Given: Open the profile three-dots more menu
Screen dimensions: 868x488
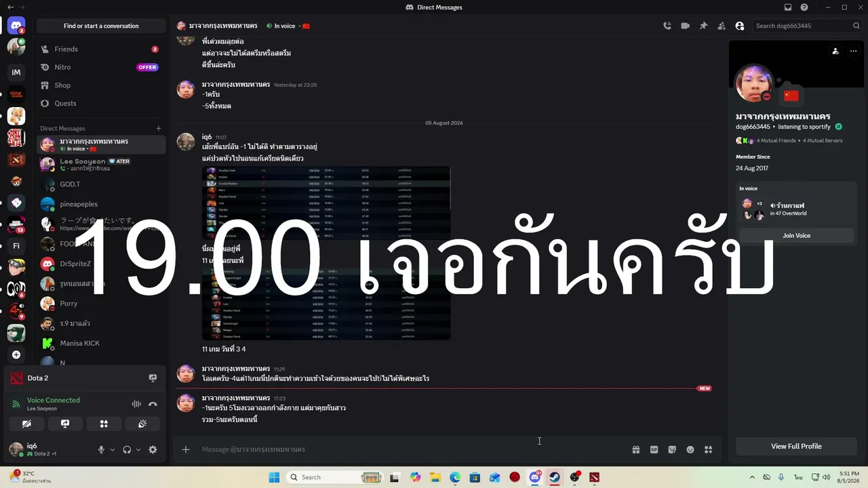Looking at the screenshot, I should coord(853,51).
